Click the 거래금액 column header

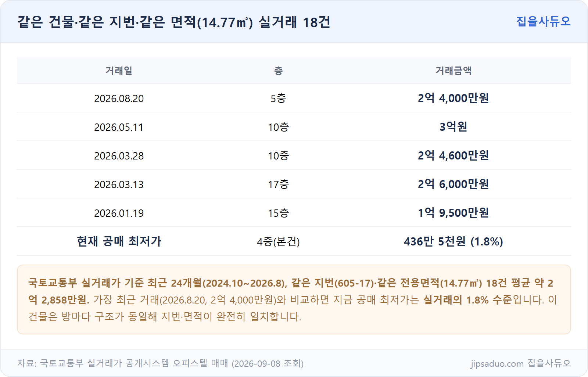[453, 71]
